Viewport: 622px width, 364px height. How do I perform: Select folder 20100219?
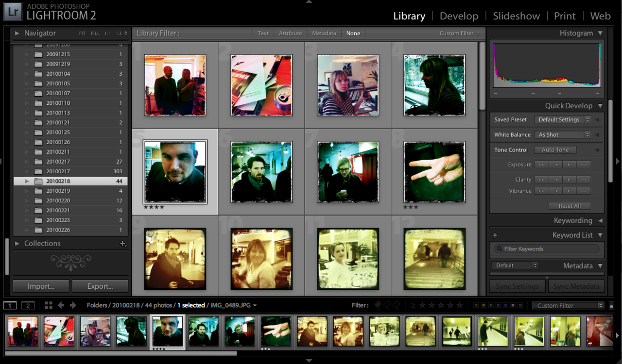(x=71, y=191)
